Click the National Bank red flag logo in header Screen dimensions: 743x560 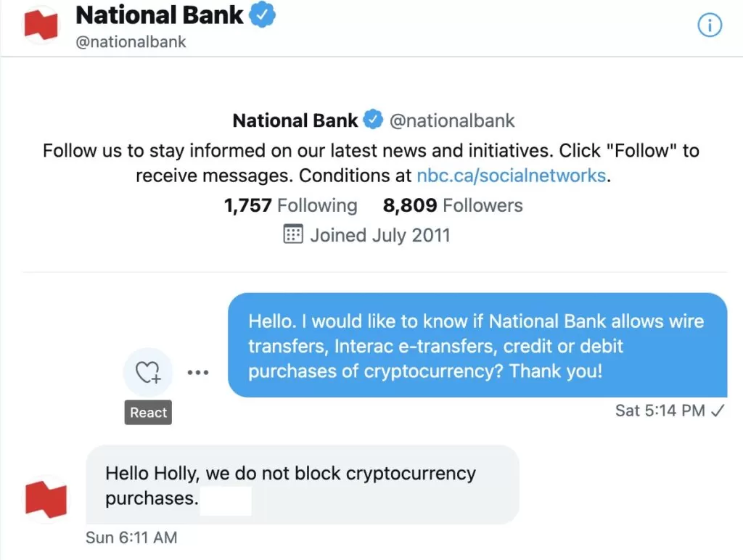41,24
